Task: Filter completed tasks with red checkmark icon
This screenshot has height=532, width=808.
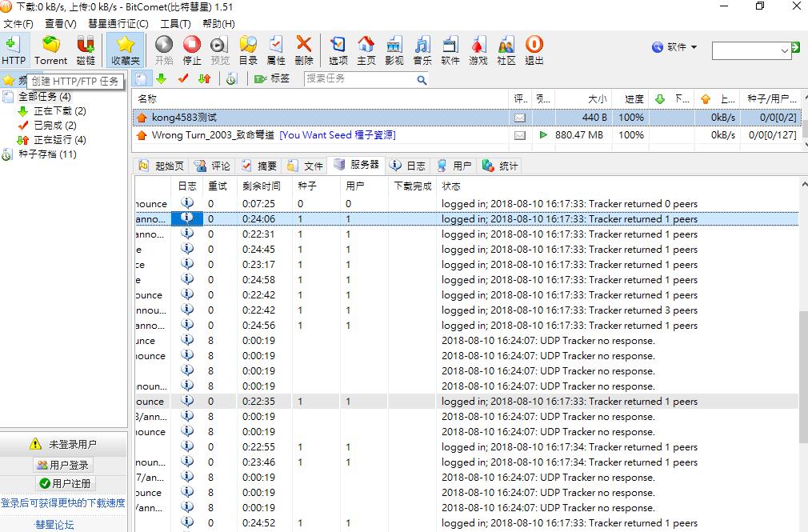Action: [183, 78]
